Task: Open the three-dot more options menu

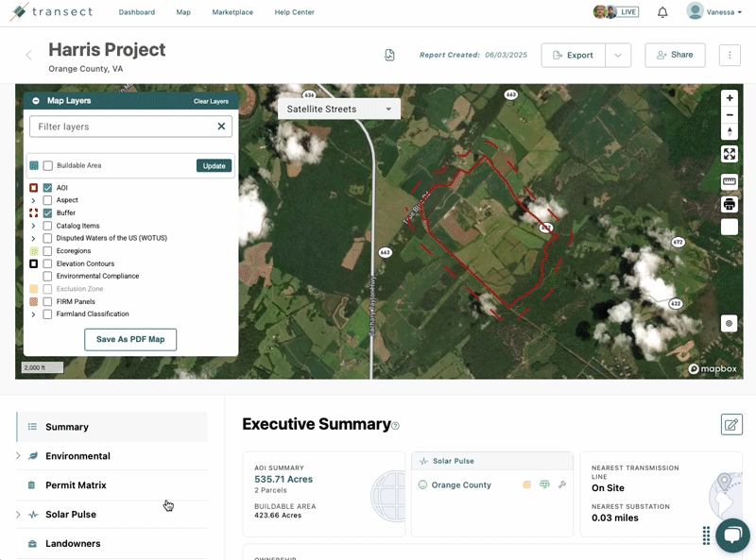Action: (x=729, y=55)
